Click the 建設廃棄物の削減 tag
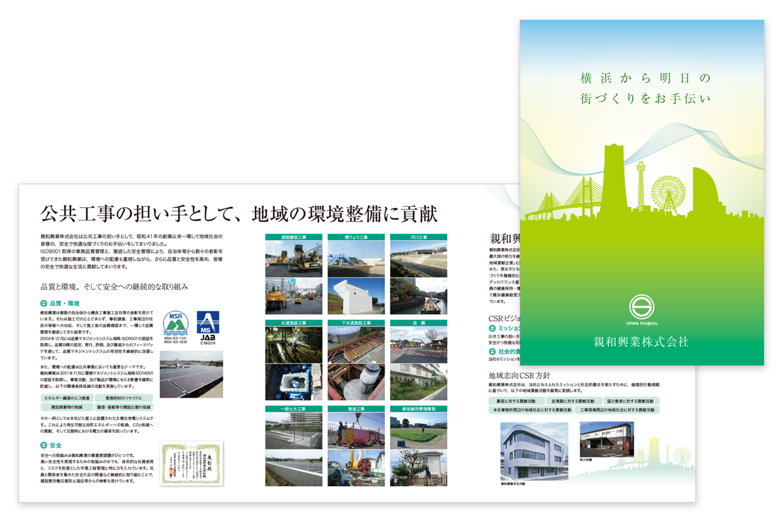 [66, 407]
